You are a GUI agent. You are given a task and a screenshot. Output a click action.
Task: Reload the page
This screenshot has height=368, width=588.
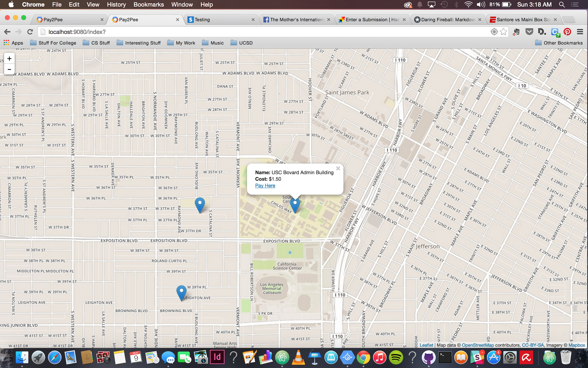[x=30, y=32]
